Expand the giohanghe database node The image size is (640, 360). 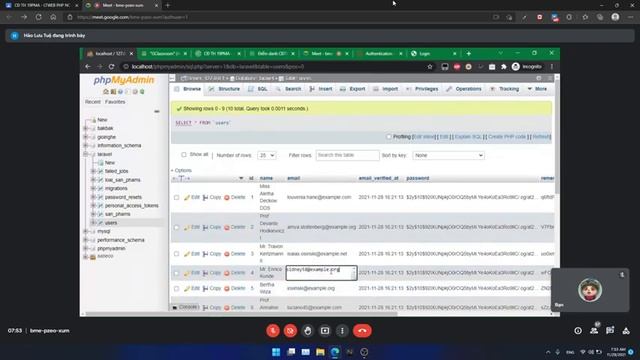click(86, 137)
